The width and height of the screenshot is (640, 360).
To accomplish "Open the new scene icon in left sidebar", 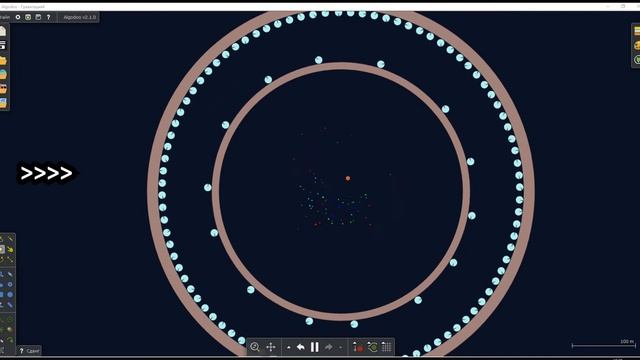I will 3,31.
